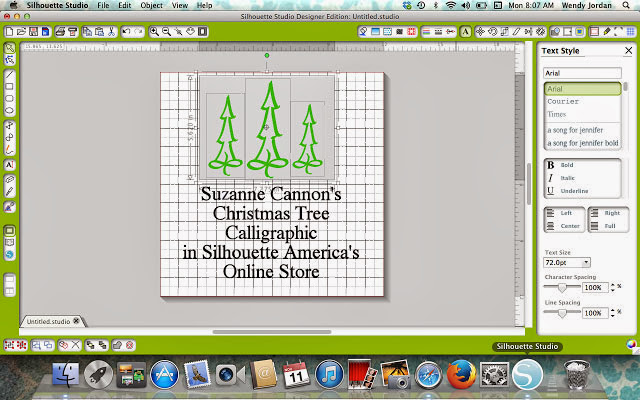
Task: Close the Untitled.studio tab with its x
Action: 76,321
